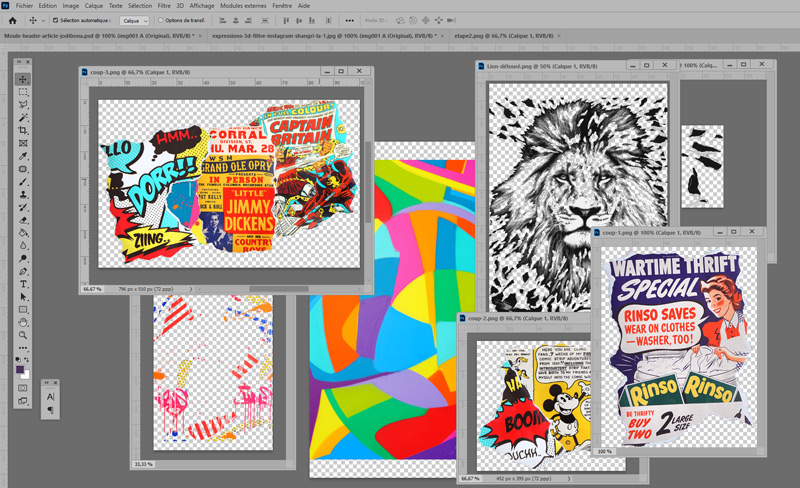
Task: Click the 100 % zoom field in coup-1.png
Action: point(605,452)
